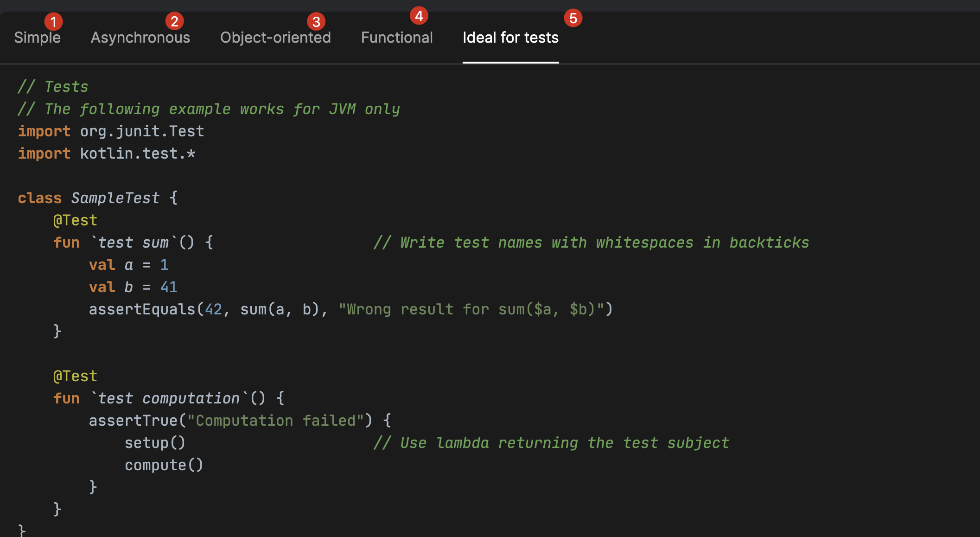Screen dimensions: 980x537
Task: Switch to the Simple tab
Action: pos(37,38)
